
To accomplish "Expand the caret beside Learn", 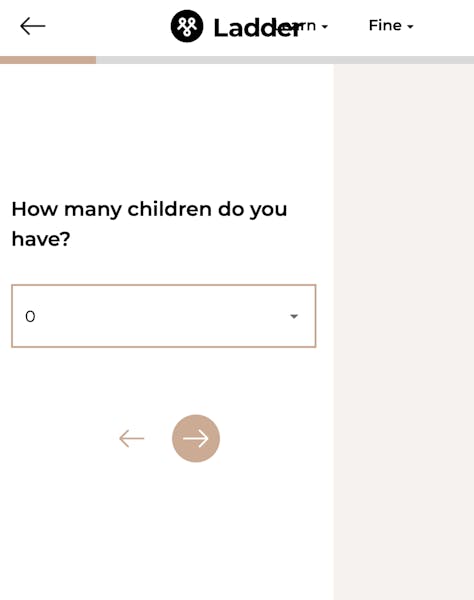I will tap(325, 27).
